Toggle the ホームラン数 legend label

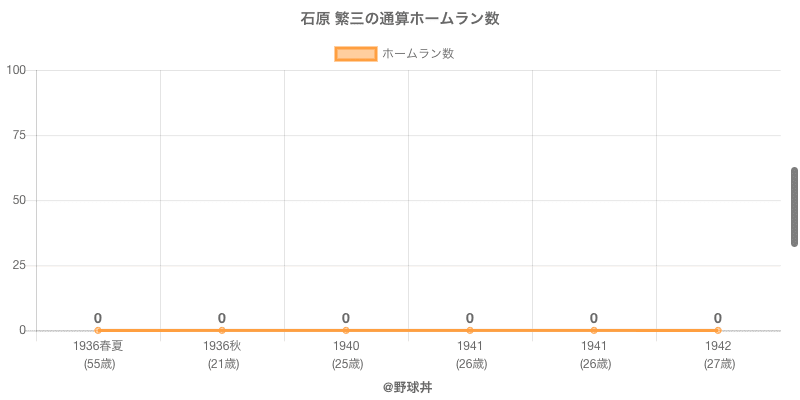pos(418,54)
